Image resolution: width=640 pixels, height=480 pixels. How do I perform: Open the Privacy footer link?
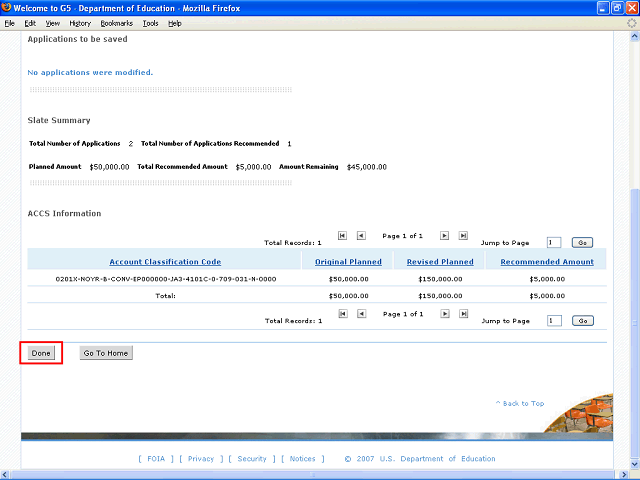coord(201,459)
